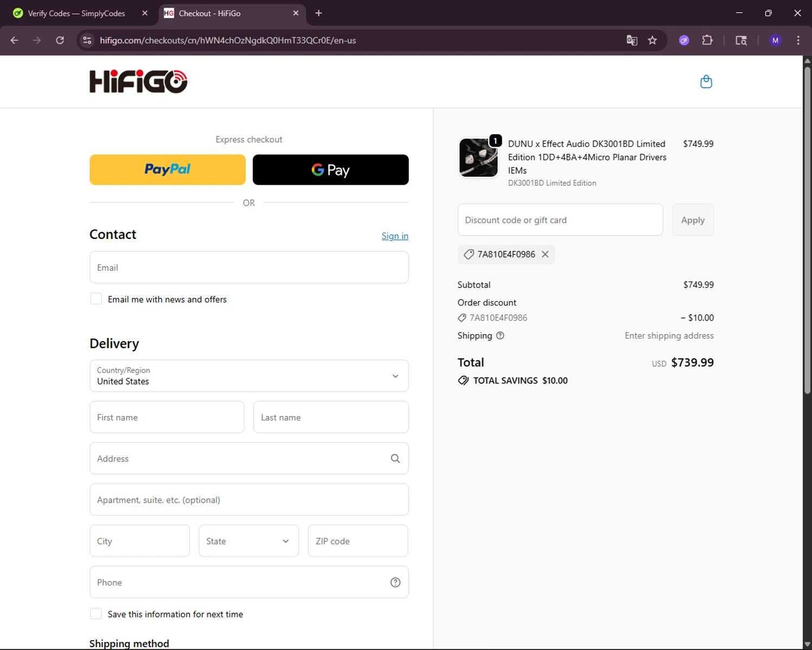
Task: Close the Verify Codes tab
Action: pyautogui.click(x=145, y=13)
